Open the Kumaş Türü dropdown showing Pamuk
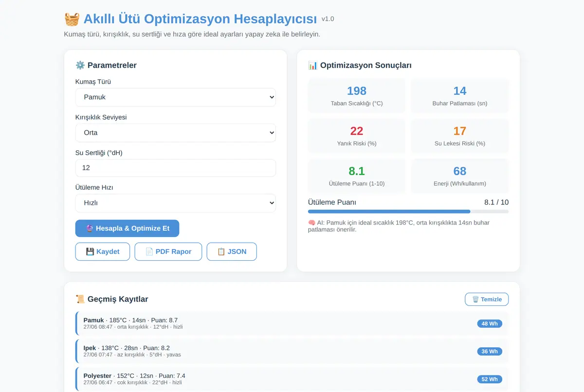 [176, 97]
